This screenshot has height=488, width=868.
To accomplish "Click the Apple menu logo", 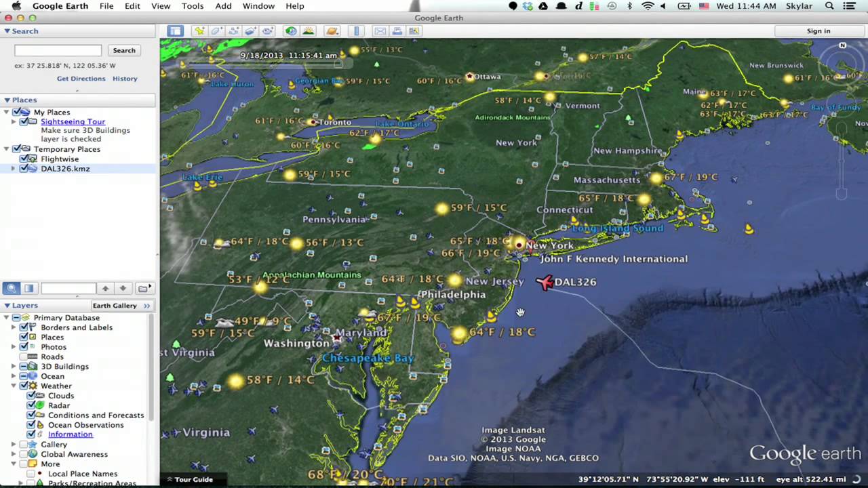I will 16,6.
